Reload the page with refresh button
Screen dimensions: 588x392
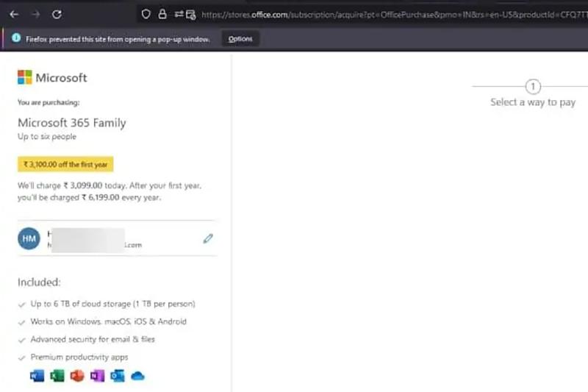pos(57,14)
